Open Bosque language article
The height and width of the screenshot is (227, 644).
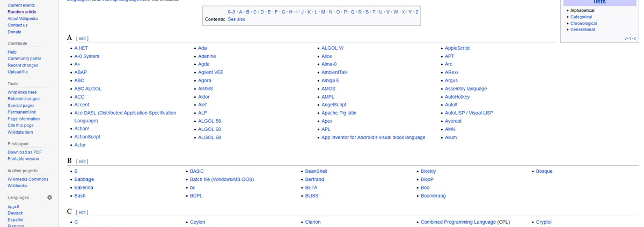544,172
